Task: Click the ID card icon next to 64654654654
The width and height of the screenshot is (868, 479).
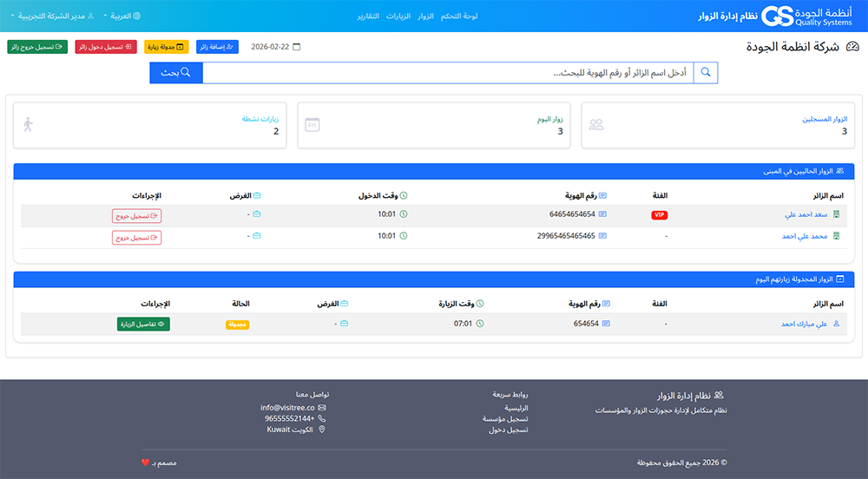Action: click(603, 214)
